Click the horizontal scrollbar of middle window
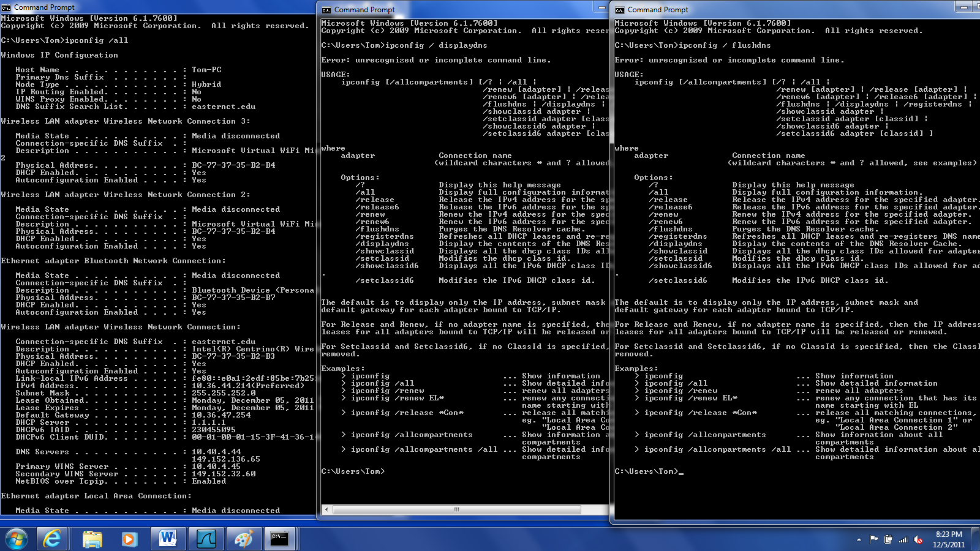 click(456, 509)
